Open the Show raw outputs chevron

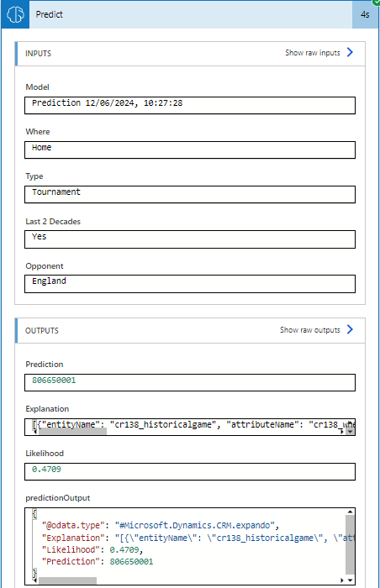click(x=350, y=329)
